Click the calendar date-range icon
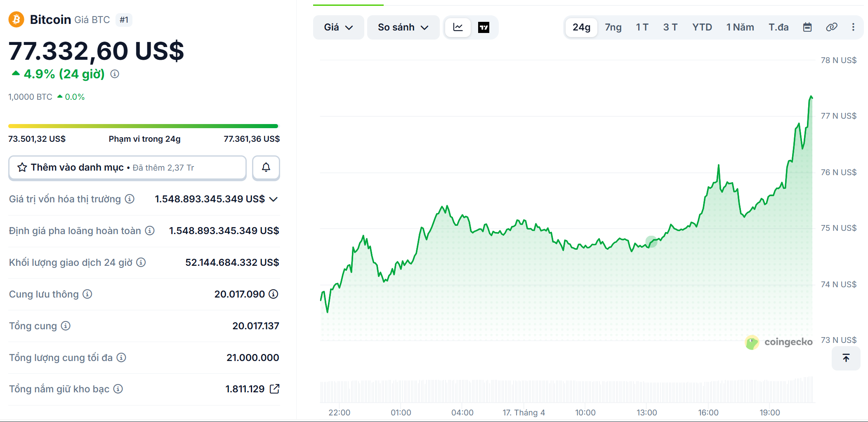Image resolution: width=868 pixels, height=422 pixels. (x=807, y=27)
